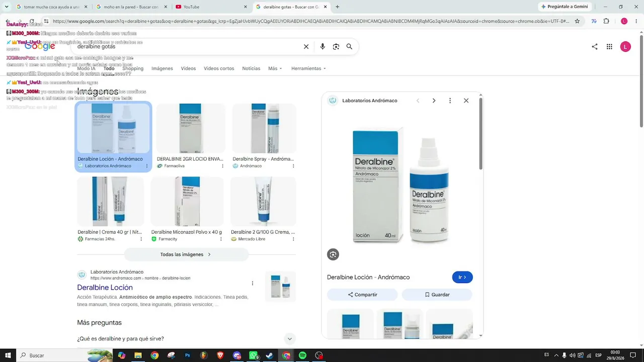Open the tab search dropdown in Chrome
Image resolution: width=644 pixels, height=362 pixels.
pos(7,7)
